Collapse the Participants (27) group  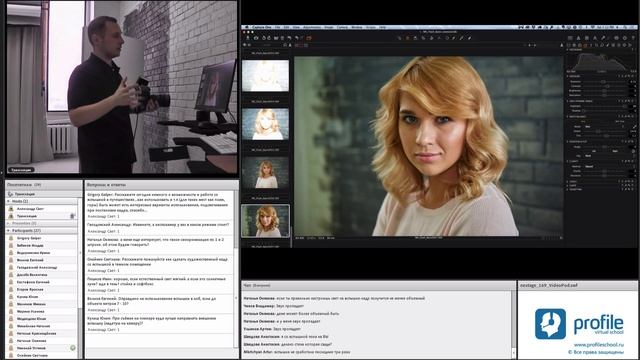click(x=9, y=231)
